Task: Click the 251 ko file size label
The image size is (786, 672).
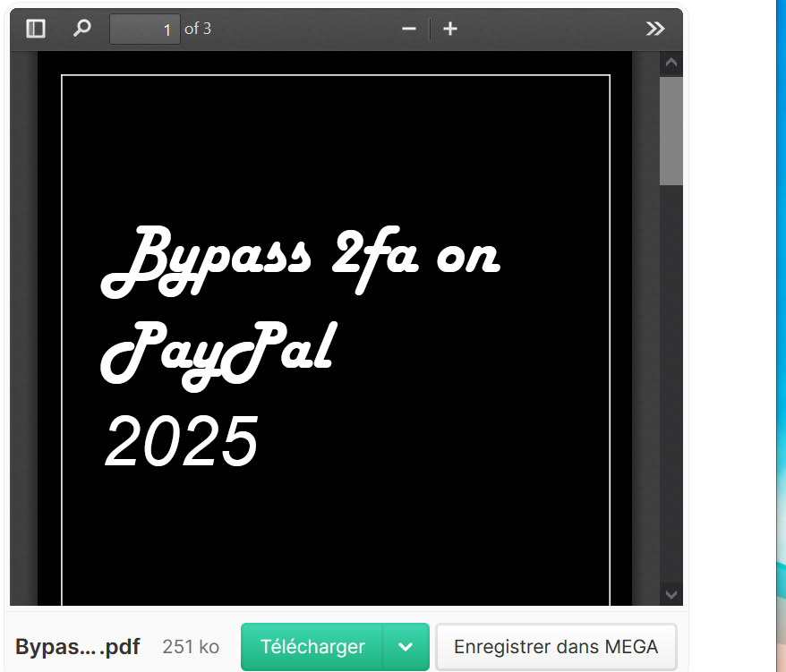Action: [191, 646]
